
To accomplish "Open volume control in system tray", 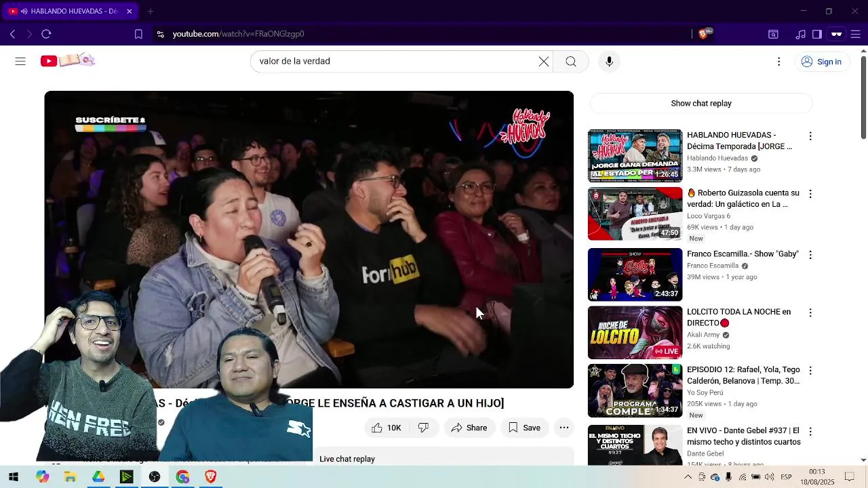I will coord(770,477).
